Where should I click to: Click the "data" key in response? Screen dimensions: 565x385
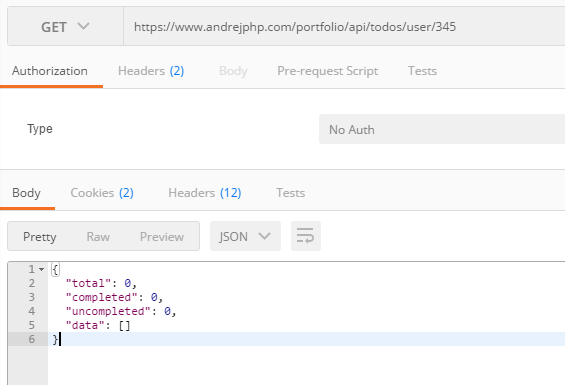click(84, 326)
